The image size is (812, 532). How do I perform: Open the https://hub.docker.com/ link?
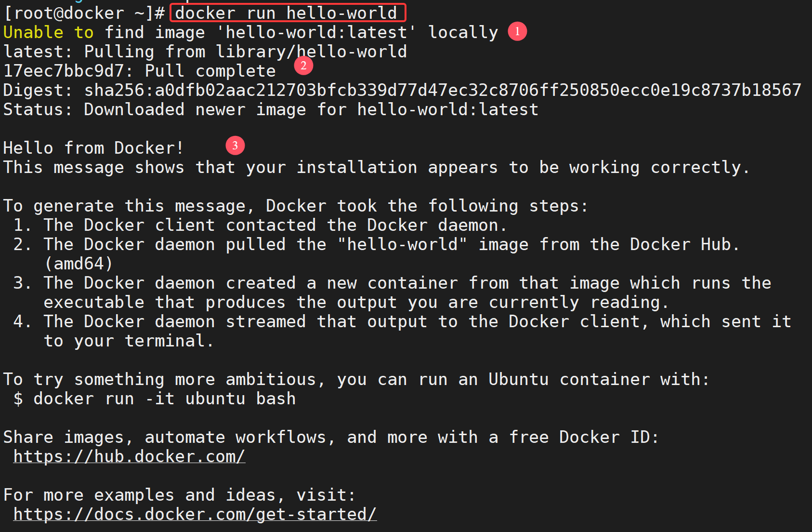click(x=129, y=456)
